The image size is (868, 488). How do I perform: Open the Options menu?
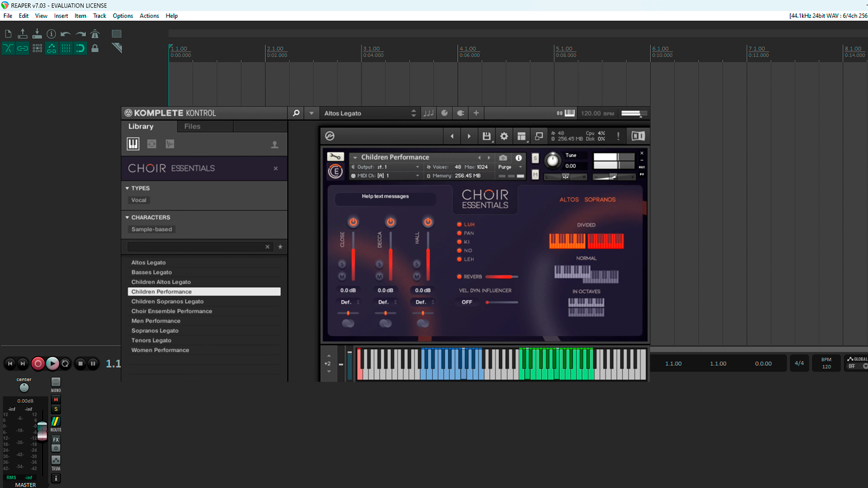[x=123, y=16]
